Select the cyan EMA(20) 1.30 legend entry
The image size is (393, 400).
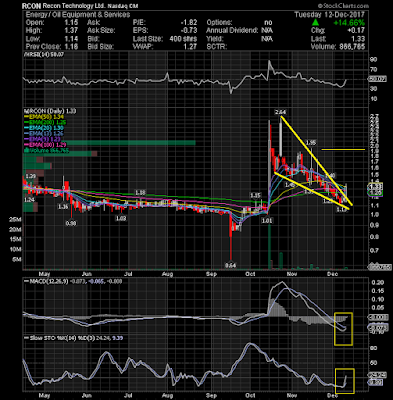(x=45, y=128)
